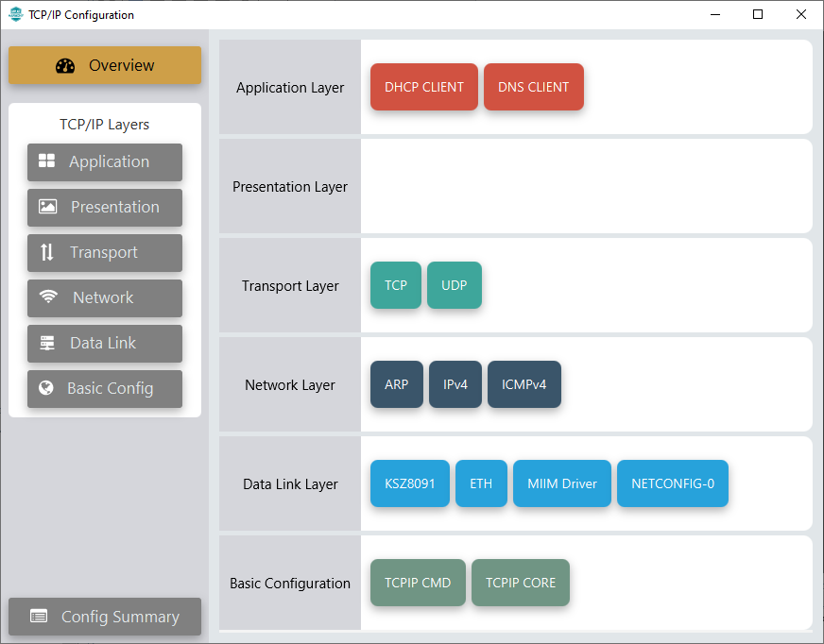This screenshot has height=644, width=824.
Task: Open the TCP component
Action: click(396, 285)
